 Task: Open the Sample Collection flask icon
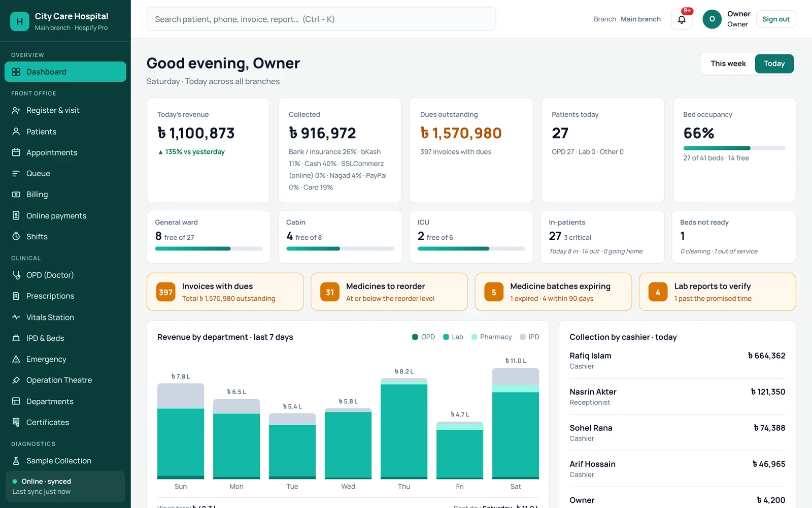[x=16, y=461]
